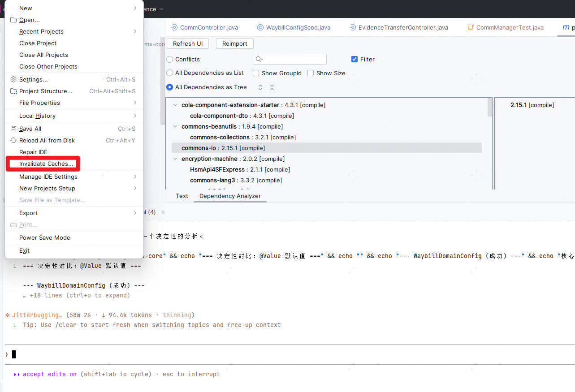Choose Close Other Projects menu entry
The image size is (575, 392).
pos(74,66)
